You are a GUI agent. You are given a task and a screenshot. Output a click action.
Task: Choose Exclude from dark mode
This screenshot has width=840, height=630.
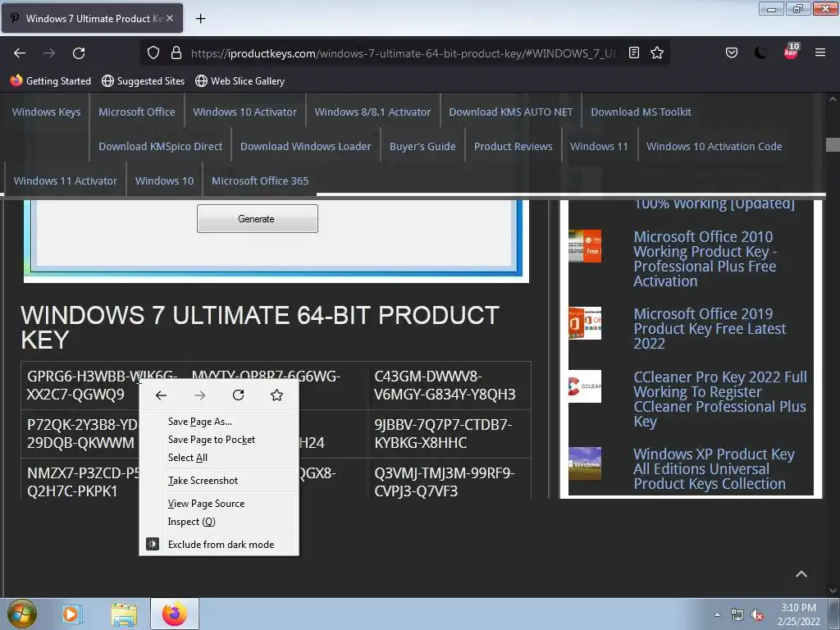point(218,545)
